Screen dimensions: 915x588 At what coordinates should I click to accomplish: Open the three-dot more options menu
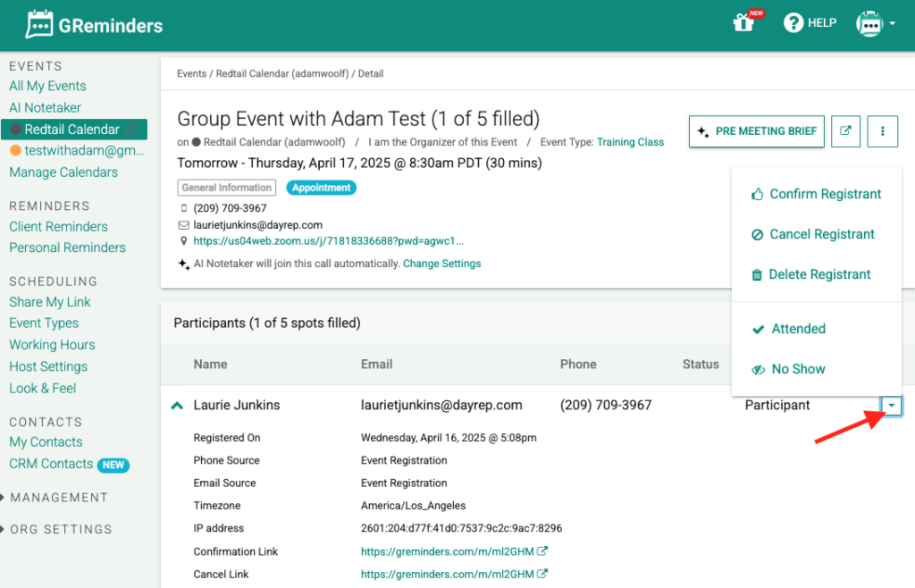point(882,131)
